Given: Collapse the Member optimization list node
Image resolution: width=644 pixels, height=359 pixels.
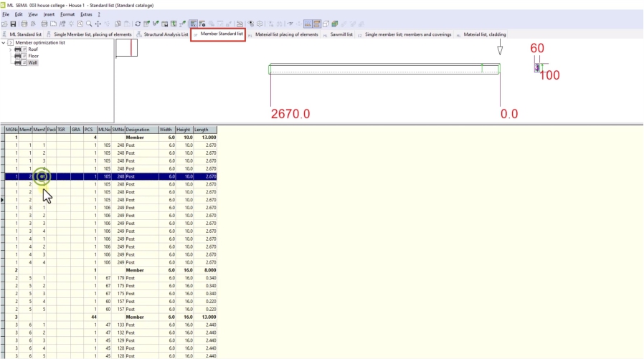Looking at the screenshot, I should [4, 42].
